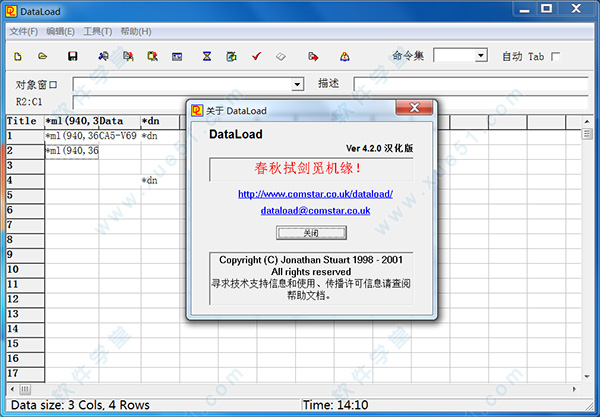Click vertical scrollbar down arrow
600x417 pixels.
pos(587,376)
